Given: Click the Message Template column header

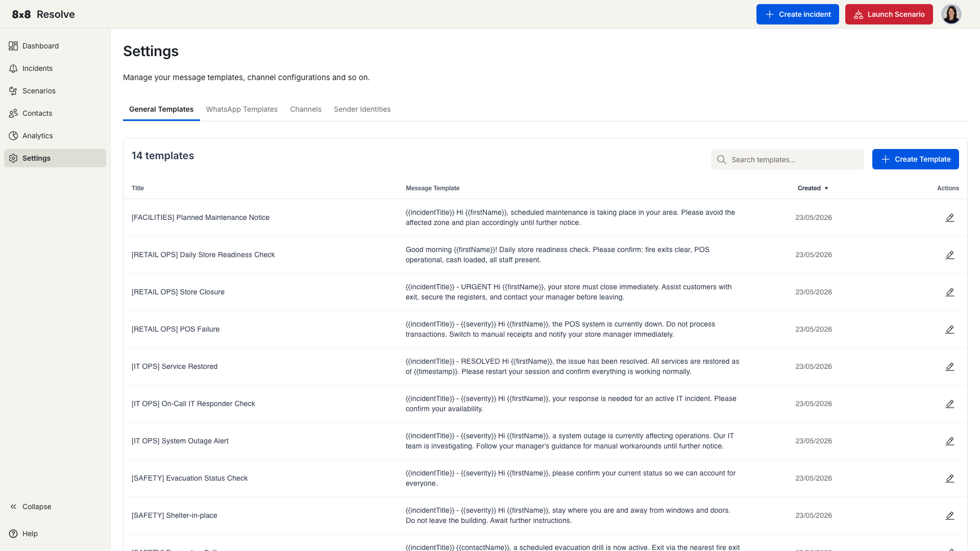Looking at the screenshot, I should (432, 188).
